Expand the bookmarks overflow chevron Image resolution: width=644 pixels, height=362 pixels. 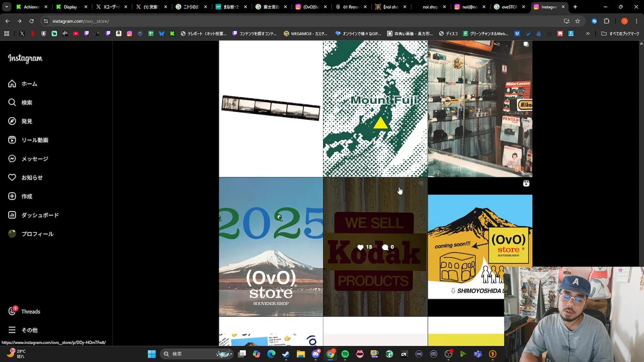pos(588,34)
